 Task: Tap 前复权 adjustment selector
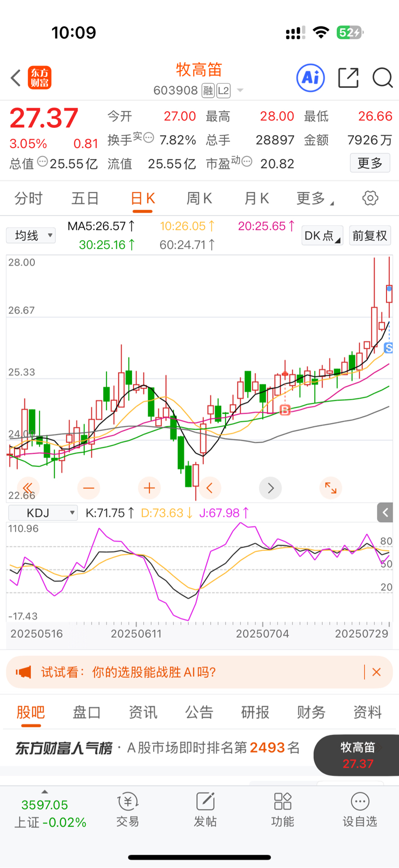pyautogui.click(x=370, y=235)
